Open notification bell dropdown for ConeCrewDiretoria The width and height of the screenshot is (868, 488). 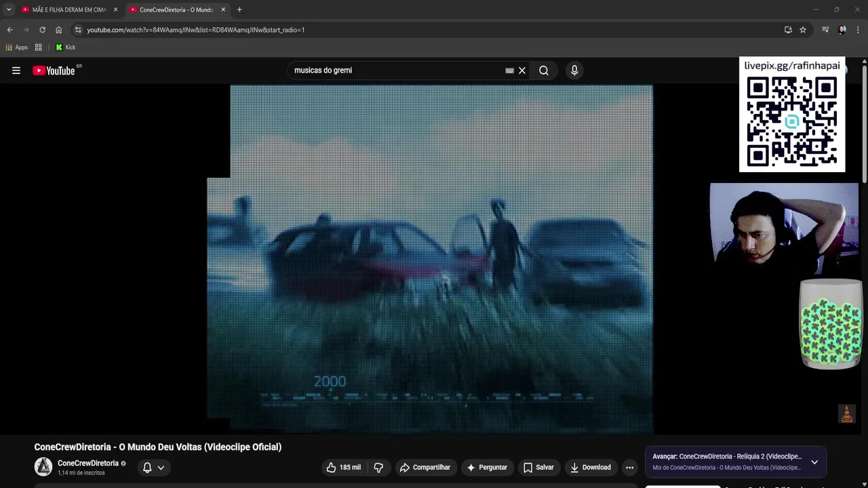(154, 467)
